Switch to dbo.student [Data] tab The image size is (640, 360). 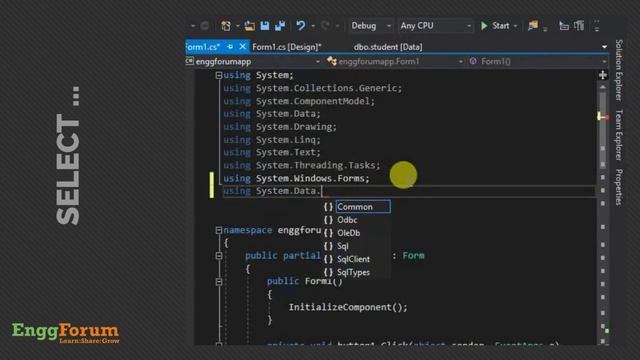click(x=388, y=47)
